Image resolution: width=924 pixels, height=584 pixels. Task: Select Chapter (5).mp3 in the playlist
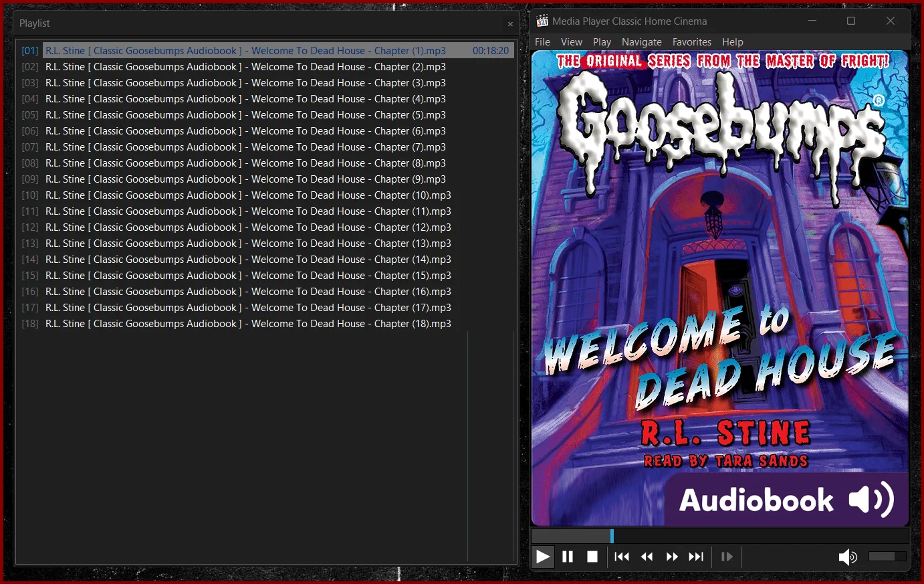click(x=245, y=115)
